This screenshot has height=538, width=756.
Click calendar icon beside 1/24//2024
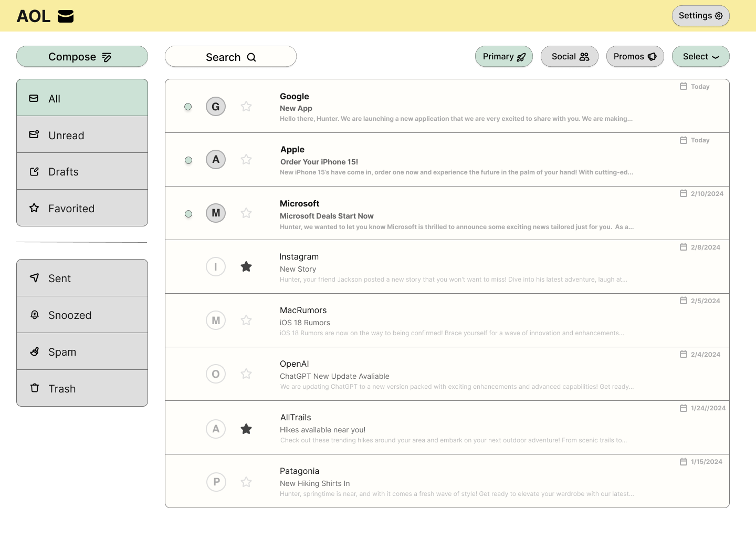coord(684,408)
